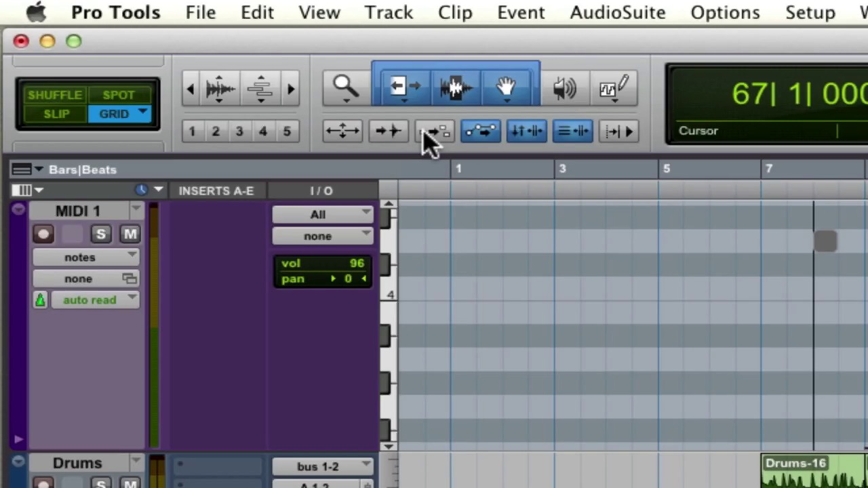Toggle Tab to Transients button
868x488 pixels.
click(389, 131)
